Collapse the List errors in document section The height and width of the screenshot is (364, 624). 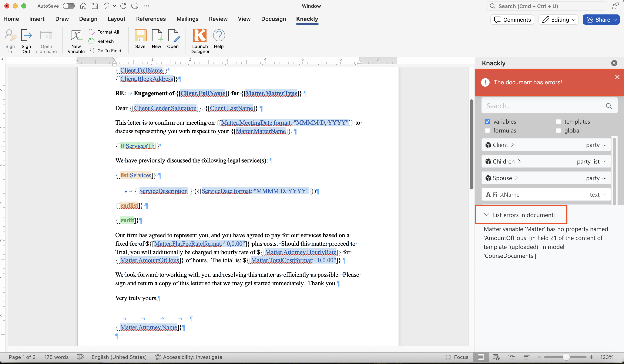click(487, 215)
